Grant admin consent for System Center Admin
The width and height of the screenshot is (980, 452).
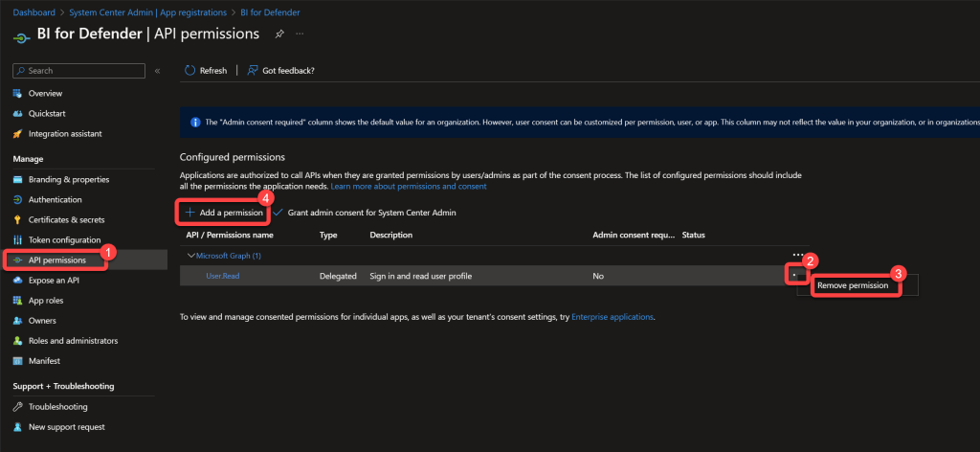[x=364, y=212]
